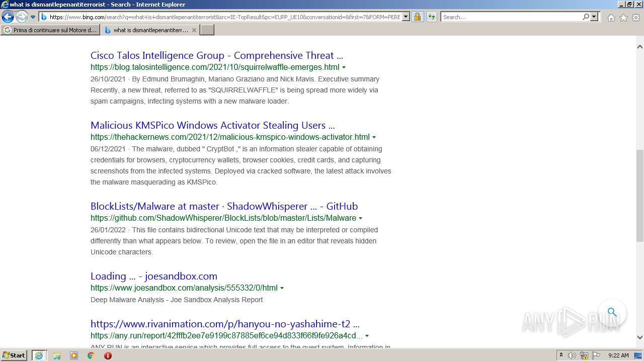Expand the arrow next to the talosintelligence URL
Screen dimensions: 644x362
(x=344, y=67)
